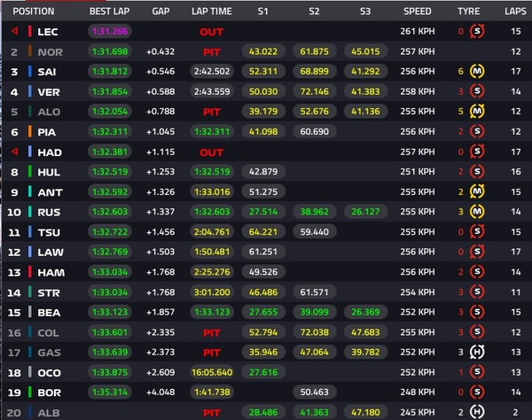The width and height of the screenshot is (532, 420).
Task: Select the VER driver row name
Action: click(49, 92)
